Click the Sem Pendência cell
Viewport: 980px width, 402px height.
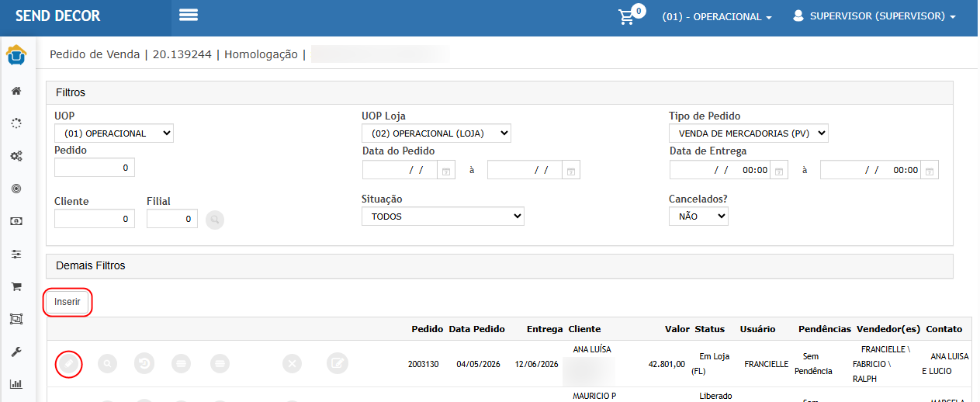coord(813,364)
